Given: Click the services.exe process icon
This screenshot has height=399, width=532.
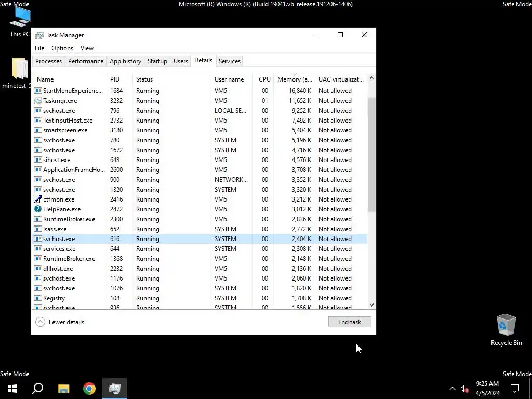Looking at the screenshot, I should (x=37, y=249).
